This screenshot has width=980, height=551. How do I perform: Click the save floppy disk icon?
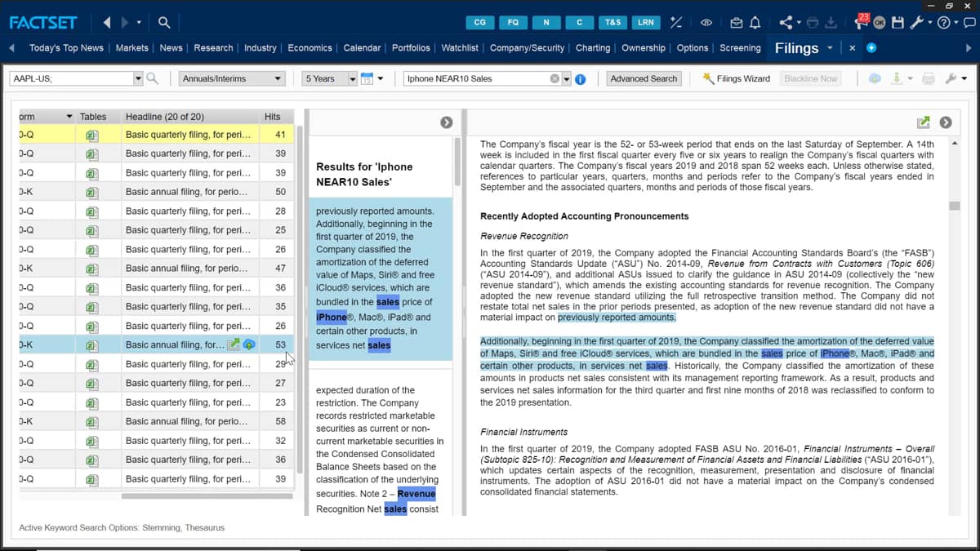coord(898,23)
